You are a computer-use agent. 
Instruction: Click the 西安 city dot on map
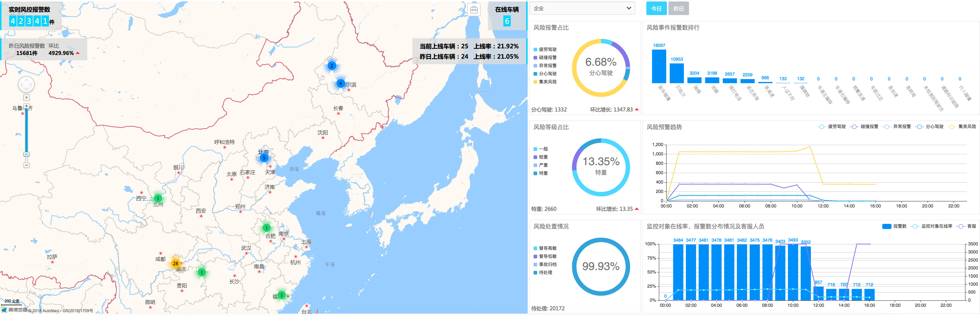(x=201, y=216)
